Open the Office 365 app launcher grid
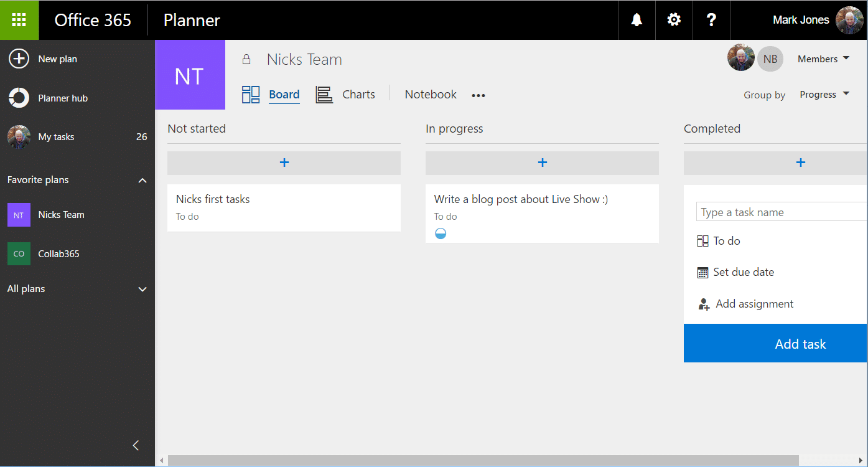The height and width of the screenshot is (467, 868). [x=19, y=20]
